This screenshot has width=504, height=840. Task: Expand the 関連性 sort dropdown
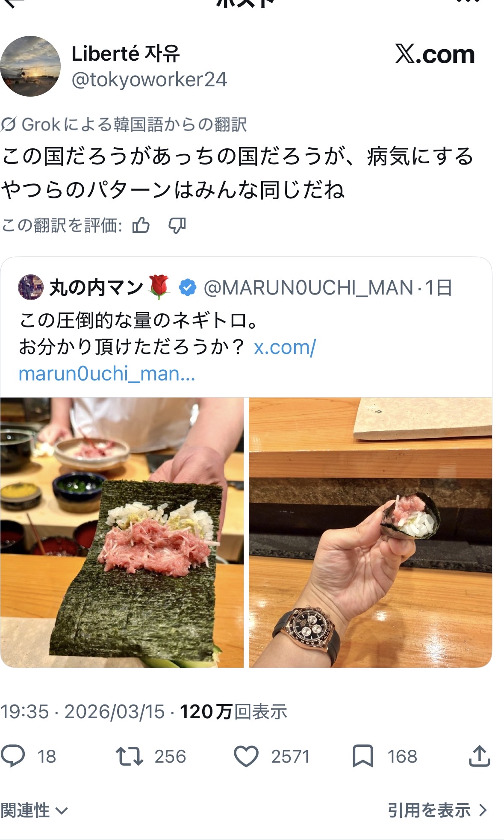tap(34, 810)
